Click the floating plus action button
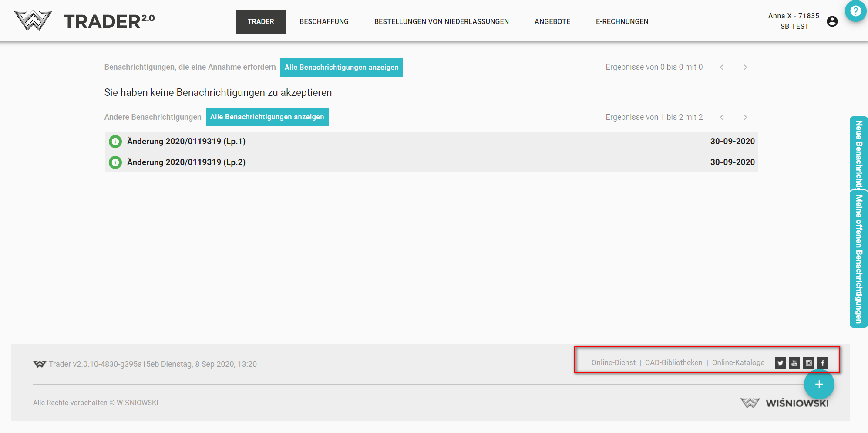The width and height of the screenshot is (868, 433). [819, 384]
